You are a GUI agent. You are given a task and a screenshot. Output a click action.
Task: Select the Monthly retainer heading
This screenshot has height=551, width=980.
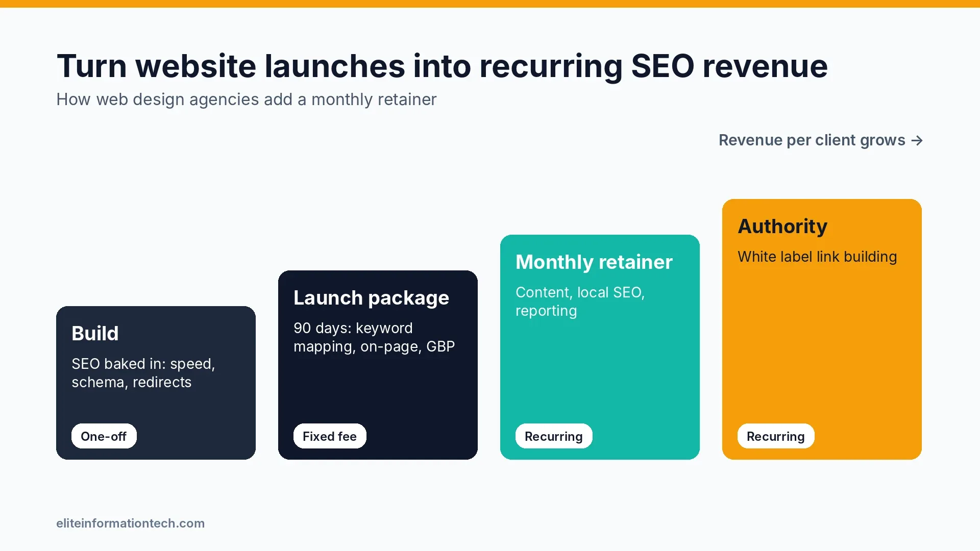[x=594, y=262]
